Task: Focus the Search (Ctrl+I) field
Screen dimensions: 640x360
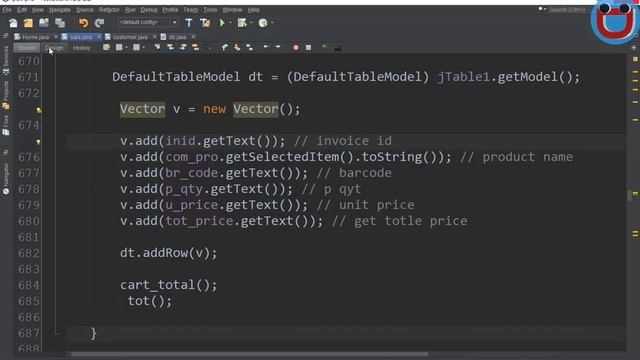Action: coord(567,9)
